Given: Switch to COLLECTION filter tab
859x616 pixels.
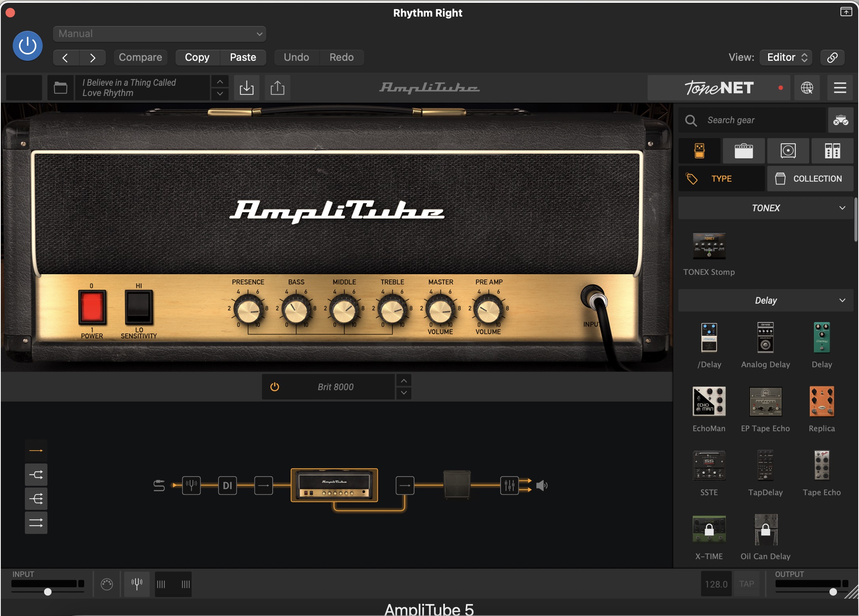Looking at the screenshot, I should pos(810,178).
